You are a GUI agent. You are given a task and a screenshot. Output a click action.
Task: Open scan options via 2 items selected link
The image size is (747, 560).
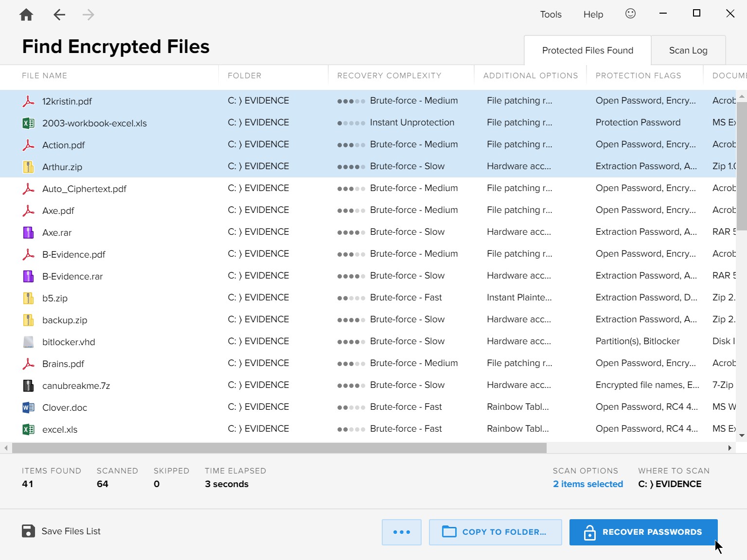(x=587, y=484)
